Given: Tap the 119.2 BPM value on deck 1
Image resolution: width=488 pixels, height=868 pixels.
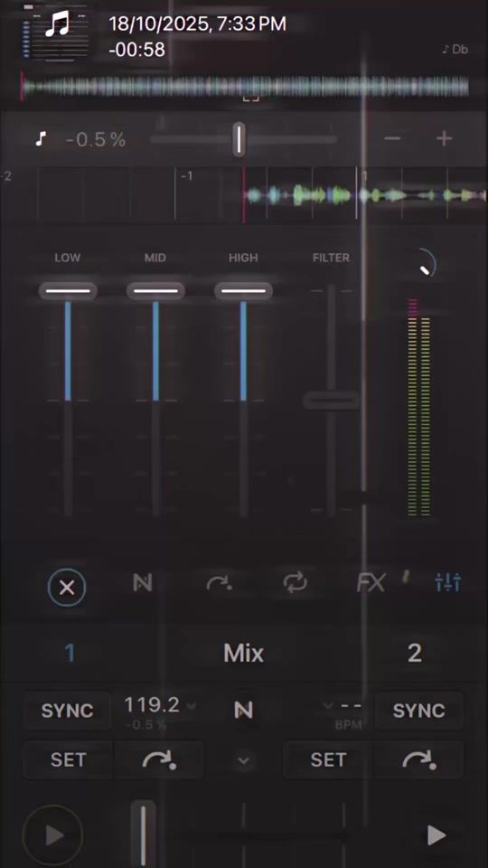Looking at the screenshot, I should pyautogui.click(x=152, y=704).
